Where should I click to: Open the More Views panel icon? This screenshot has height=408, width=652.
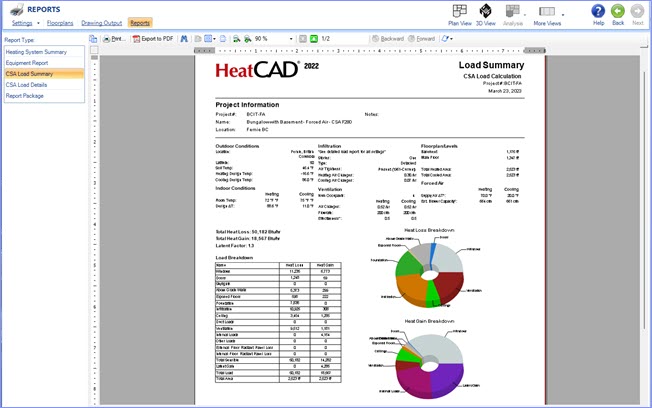pyautogui.click(x=547, y=11)
